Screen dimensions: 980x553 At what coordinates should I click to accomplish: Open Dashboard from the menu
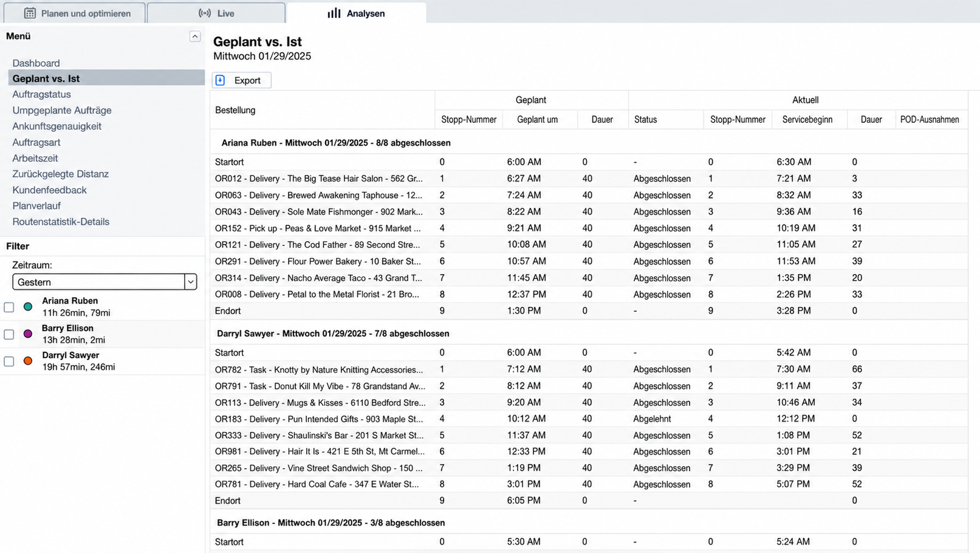pos(36,63)
